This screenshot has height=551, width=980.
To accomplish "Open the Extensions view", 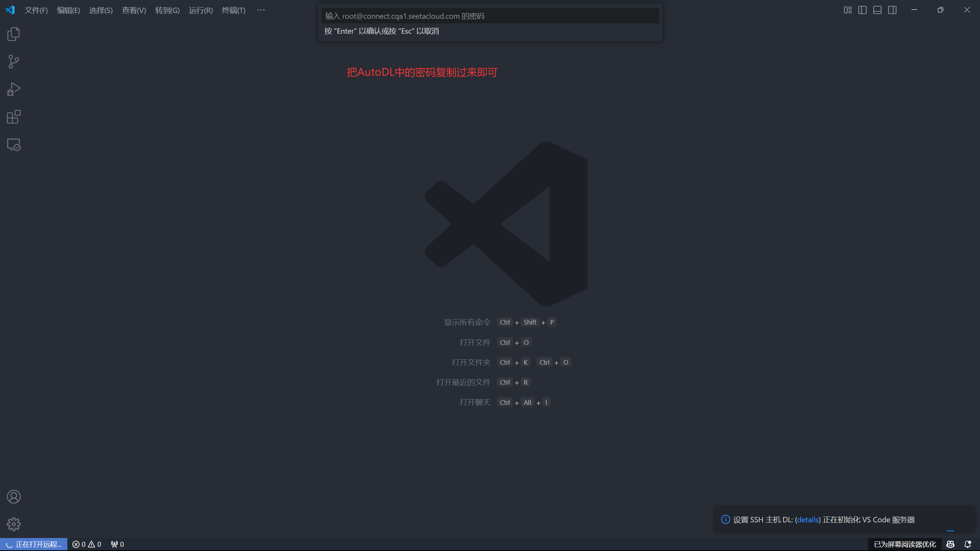I will tap(14, 117).
